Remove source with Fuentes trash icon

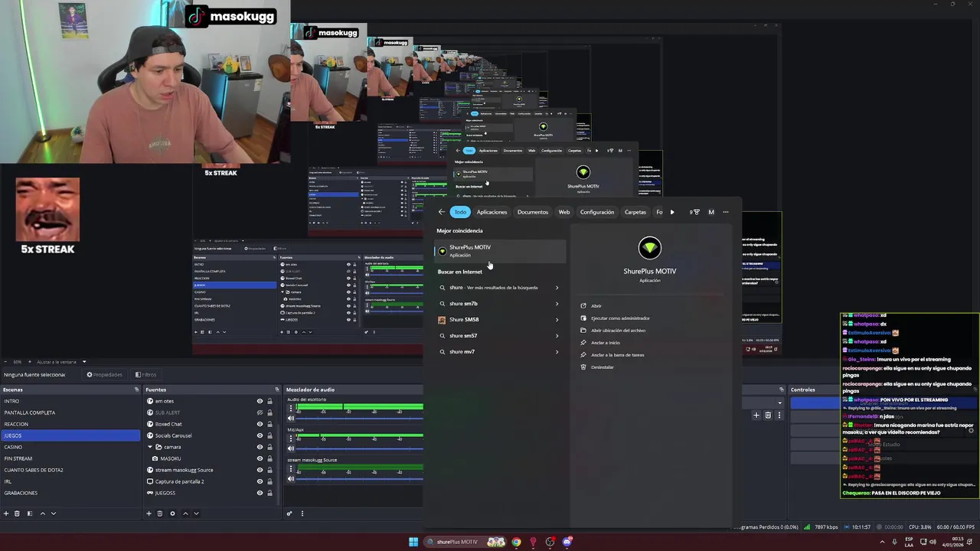click(160, 514)
